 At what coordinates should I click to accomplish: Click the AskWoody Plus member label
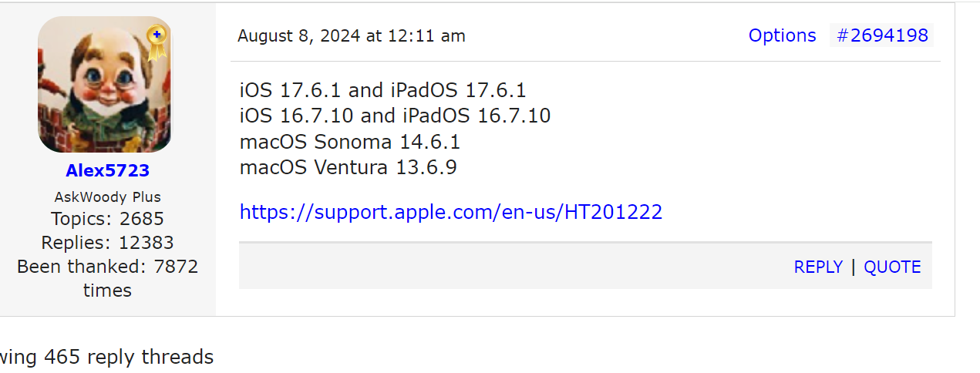107,197
